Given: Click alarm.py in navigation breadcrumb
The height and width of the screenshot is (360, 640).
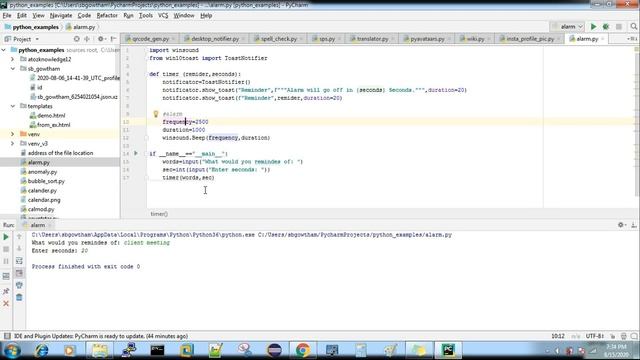Looking at the screenshot, I should coord(84,27).
